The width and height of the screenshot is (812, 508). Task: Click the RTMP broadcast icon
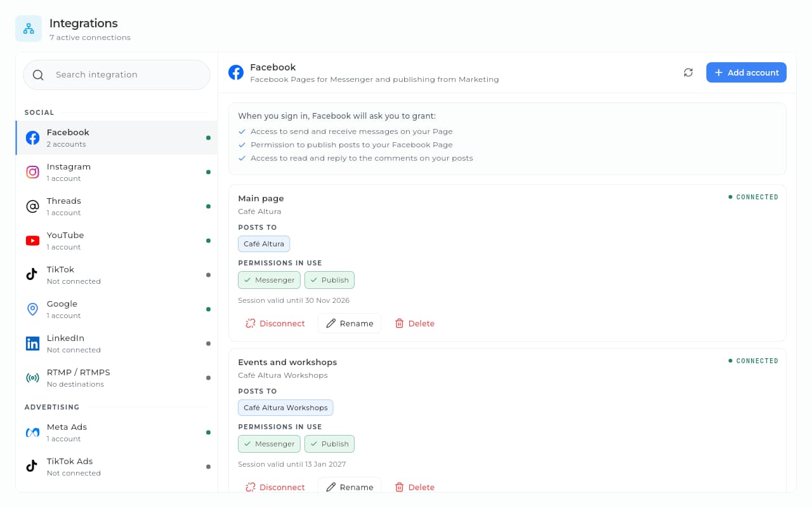(32, 378)
